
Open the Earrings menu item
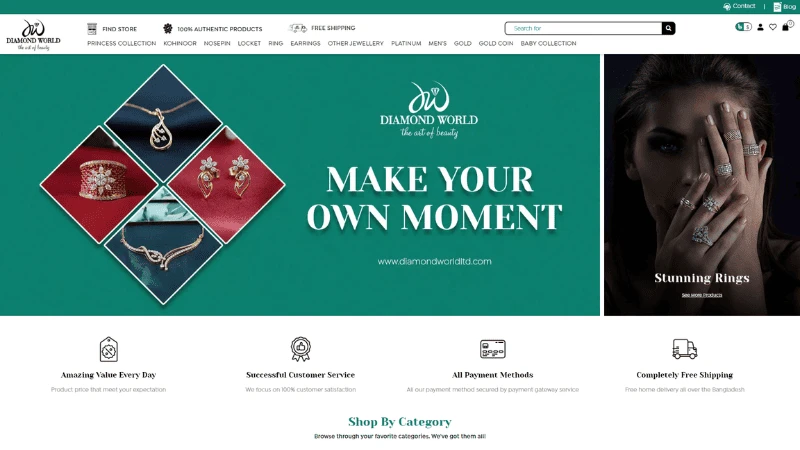(305, 44)
